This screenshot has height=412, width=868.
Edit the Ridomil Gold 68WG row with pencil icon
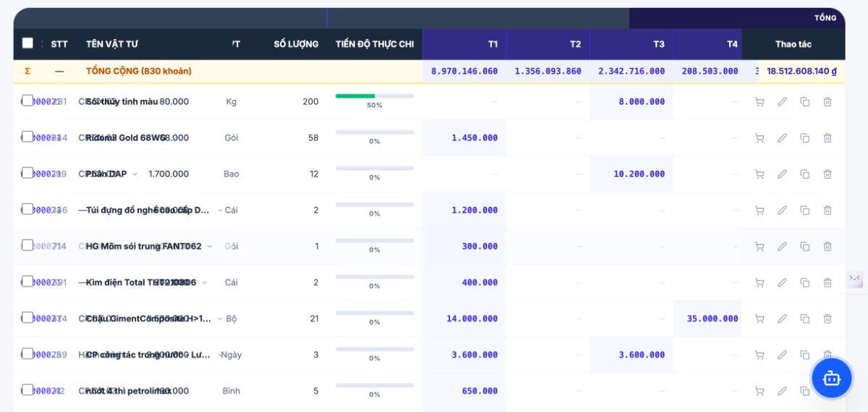click(782, 138)
